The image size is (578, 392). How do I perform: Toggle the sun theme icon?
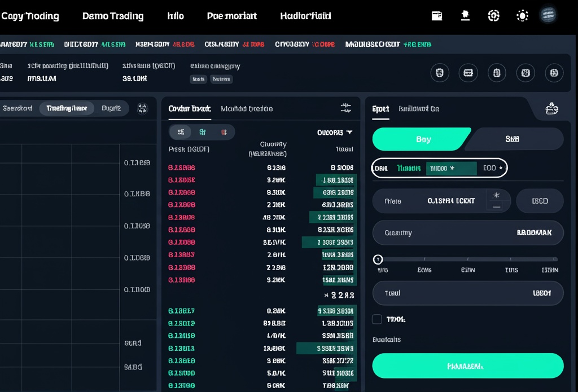tap(522, 16)
